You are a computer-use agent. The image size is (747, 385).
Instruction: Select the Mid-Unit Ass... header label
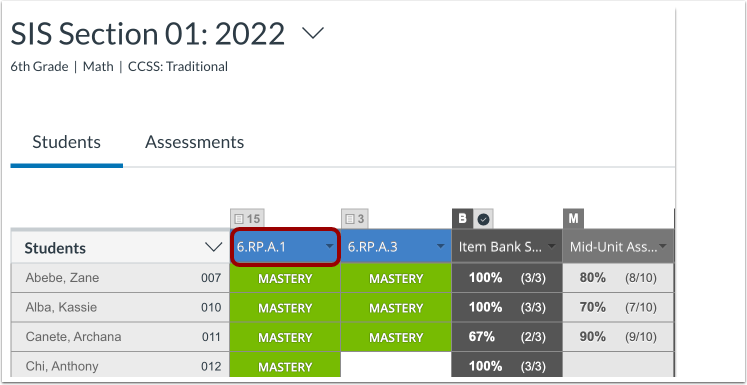click(x=613, y=247)
